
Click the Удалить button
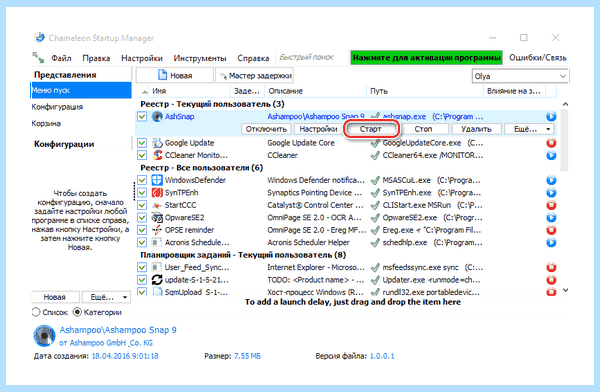[476, 129]
